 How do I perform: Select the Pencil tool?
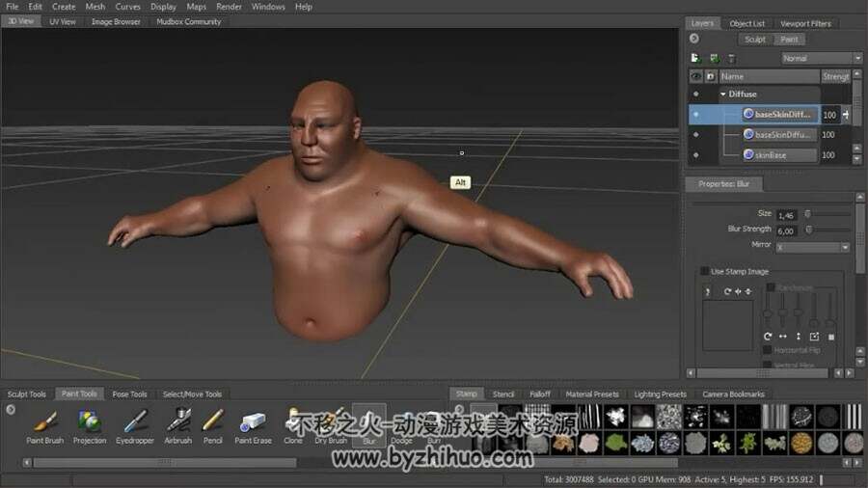[212, 426]
